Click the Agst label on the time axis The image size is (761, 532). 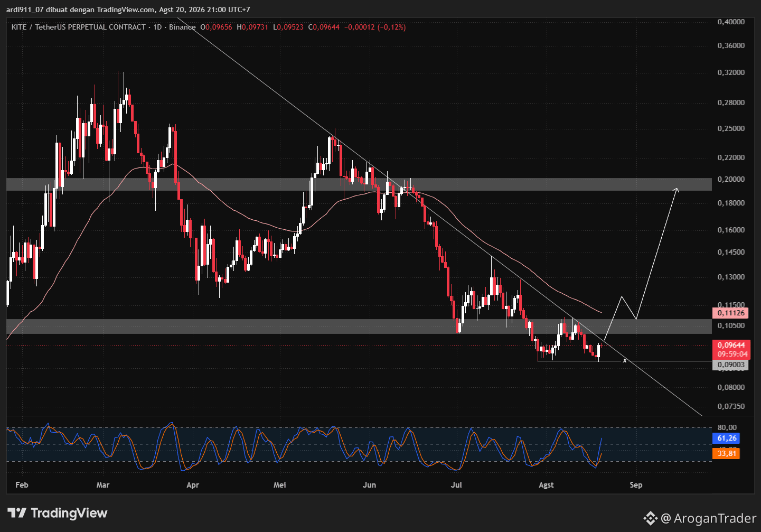pos(547,484)
